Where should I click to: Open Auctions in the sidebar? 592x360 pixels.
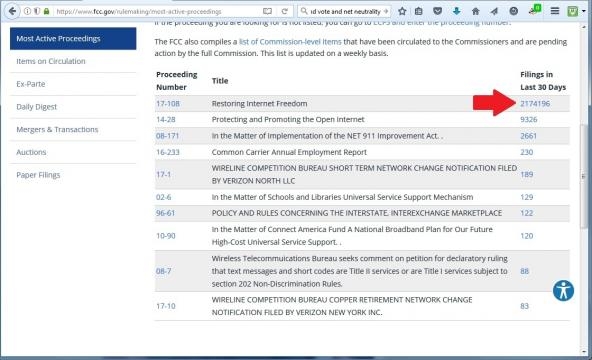(x=31, y=152)
